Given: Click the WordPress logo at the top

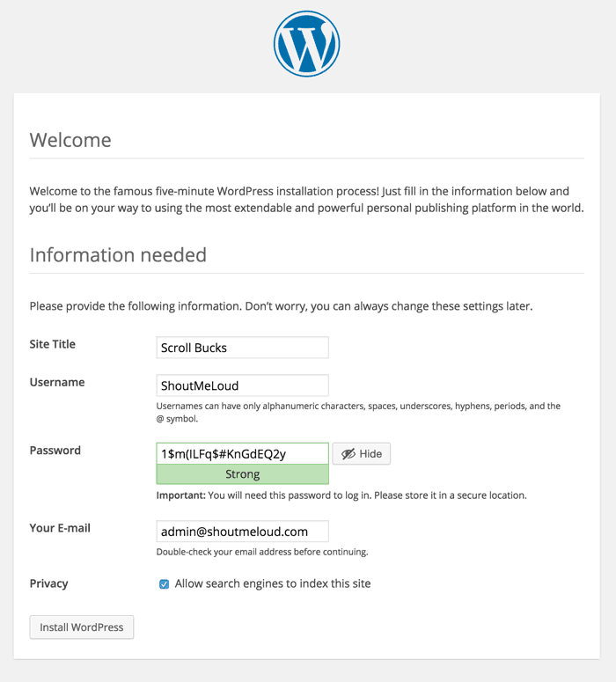Looking at the screenshot, I should (307, 44).
